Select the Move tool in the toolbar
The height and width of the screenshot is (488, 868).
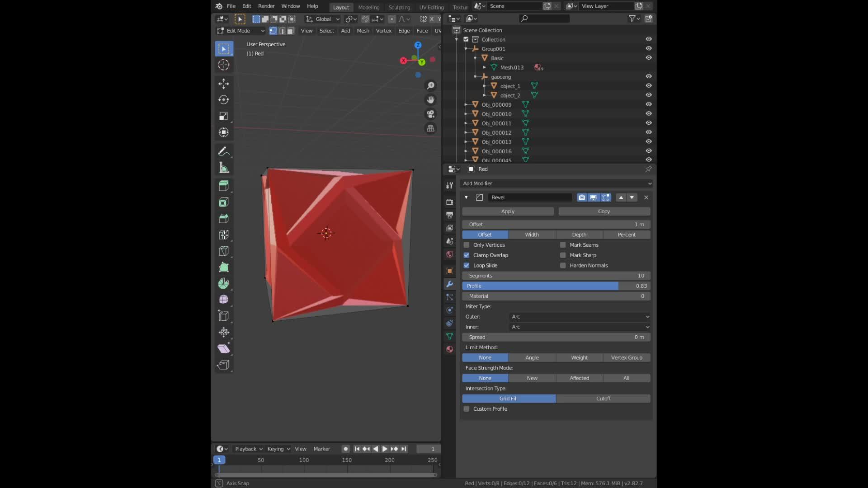click(223, 84)
